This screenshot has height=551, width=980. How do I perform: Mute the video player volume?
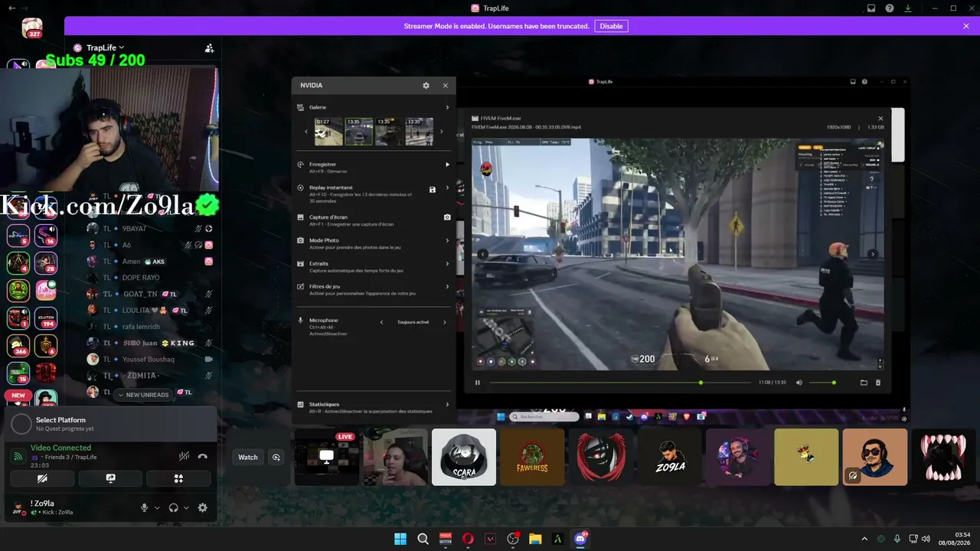[x=799, y=383]
